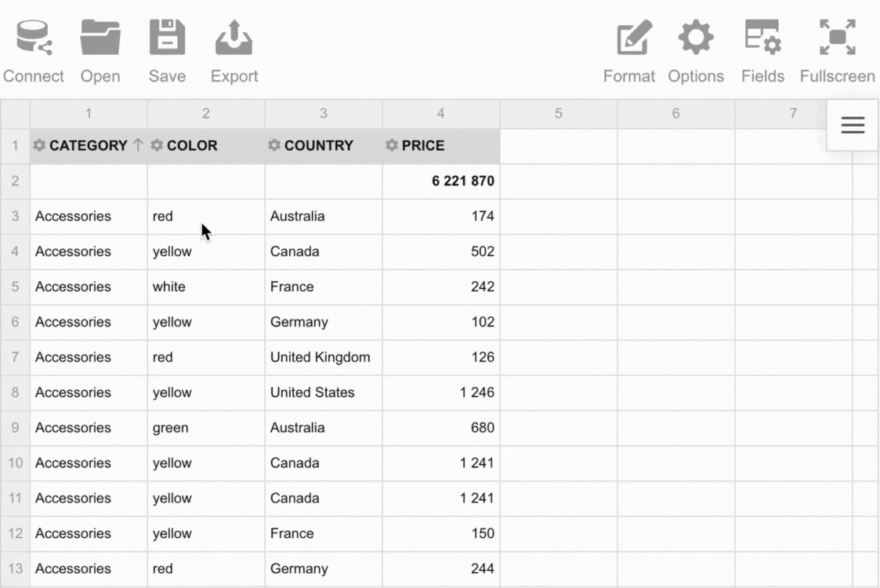Open PRICE column gear settings
The height and width of the screenshot is (588, 880).
[x=392, y=145]
